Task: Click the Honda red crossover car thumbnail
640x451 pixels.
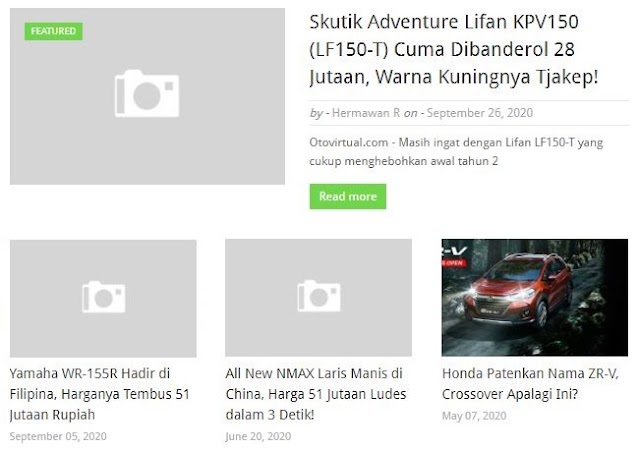Action: point(535,298)
